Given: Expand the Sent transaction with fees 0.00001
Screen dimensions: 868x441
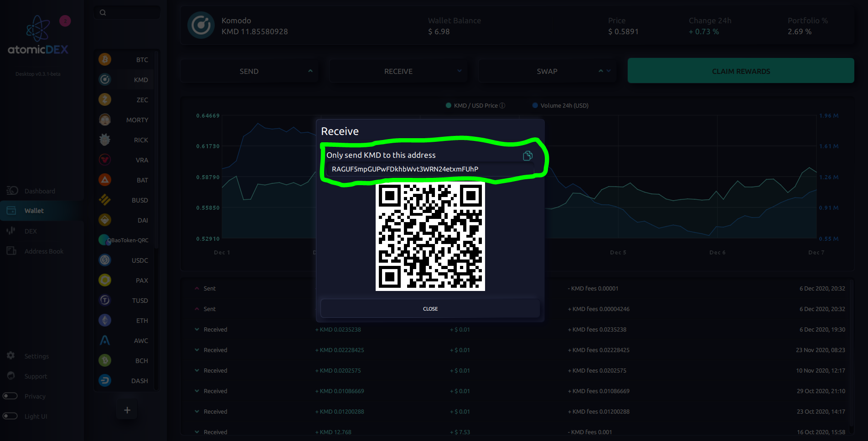Looking at the screenshot, I should [x=197, y=288].
